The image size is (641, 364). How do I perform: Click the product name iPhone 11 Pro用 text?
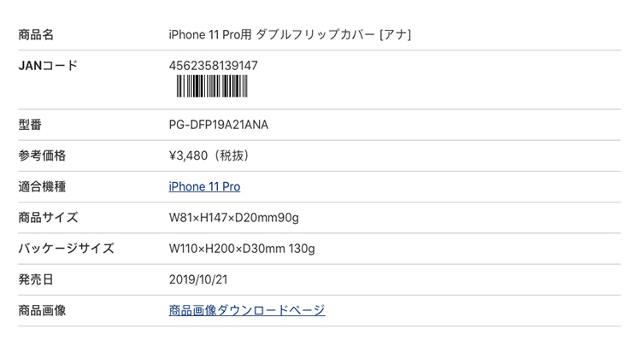[210, 35]
